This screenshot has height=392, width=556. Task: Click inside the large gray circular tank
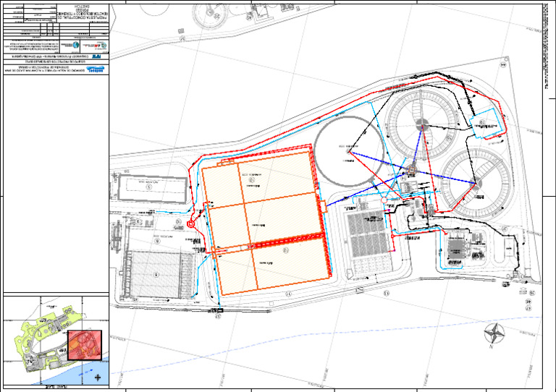pyautogui.click(x=349, y=152)
